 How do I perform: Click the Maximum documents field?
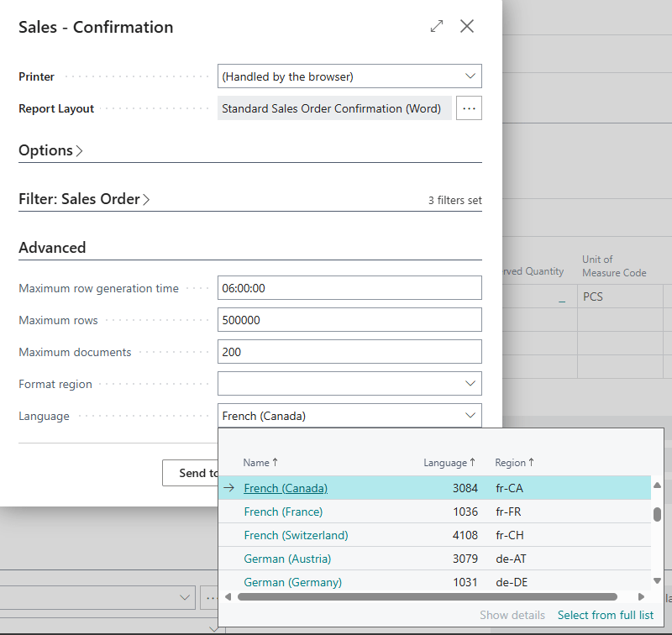tap(349, 352)
